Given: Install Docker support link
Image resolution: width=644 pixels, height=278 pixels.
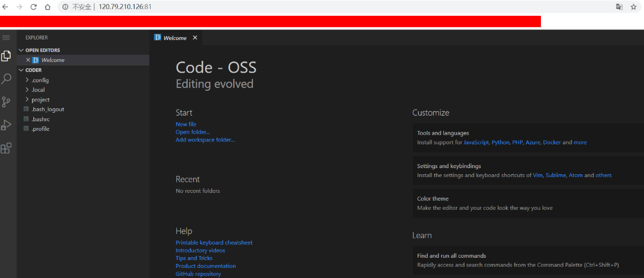Looking at the screenshot, I should pos(552,143).
